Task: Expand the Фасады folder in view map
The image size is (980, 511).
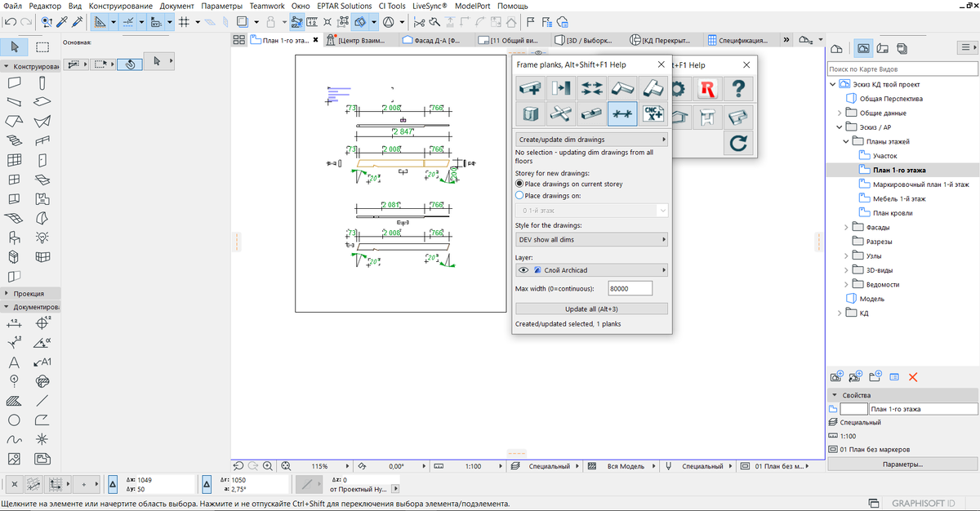Action: coord(847,227)
